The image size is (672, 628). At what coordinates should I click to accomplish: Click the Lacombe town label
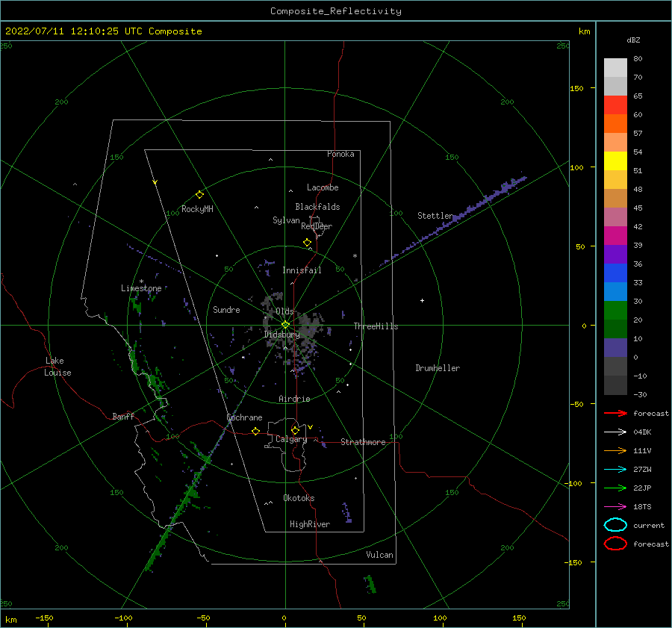323,187
